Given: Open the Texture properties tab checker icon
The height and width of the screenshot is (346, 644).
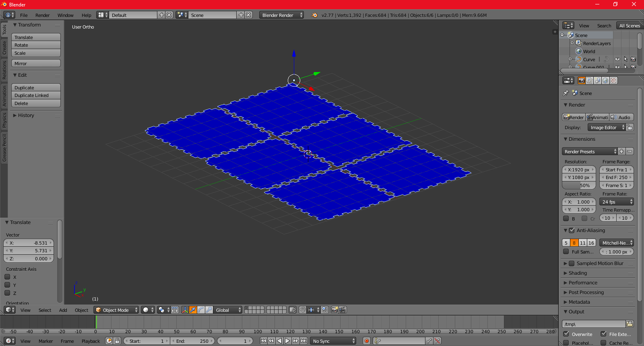Looking at the screenshot, I should click(x=613, y=80).
